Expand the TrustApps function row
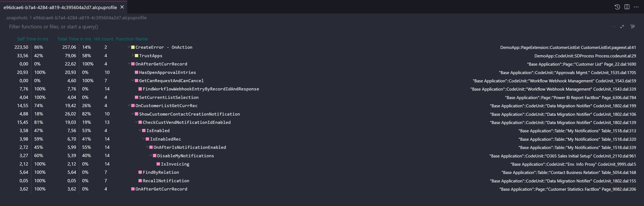This screenshot has height=206, width=644. point(133,55)
